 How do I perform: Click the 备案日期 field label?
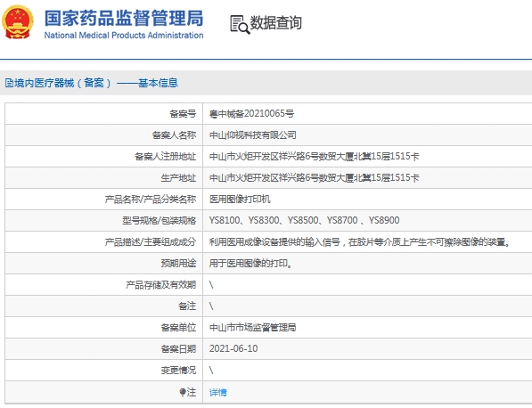178,348
